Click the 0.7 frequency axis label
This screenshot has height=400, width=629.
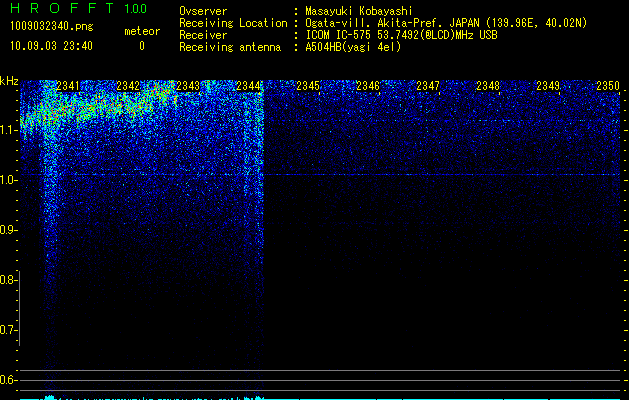click(8, 330)
